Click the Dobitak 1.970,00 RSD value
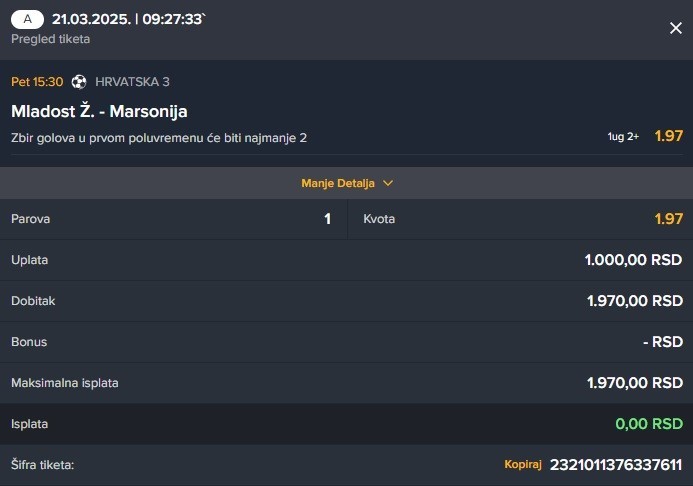693x486 pixels. tap(635, 301)
